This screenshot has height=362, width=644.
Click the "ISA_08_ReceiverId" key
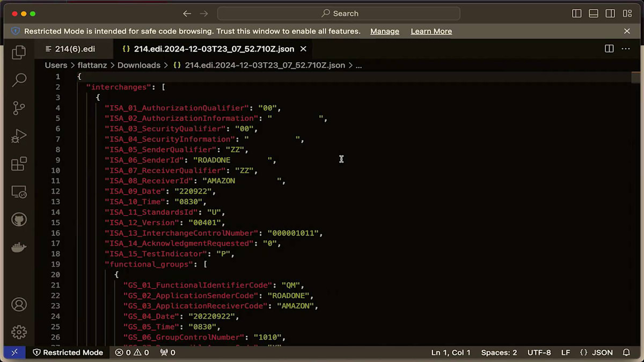[149, 181]
